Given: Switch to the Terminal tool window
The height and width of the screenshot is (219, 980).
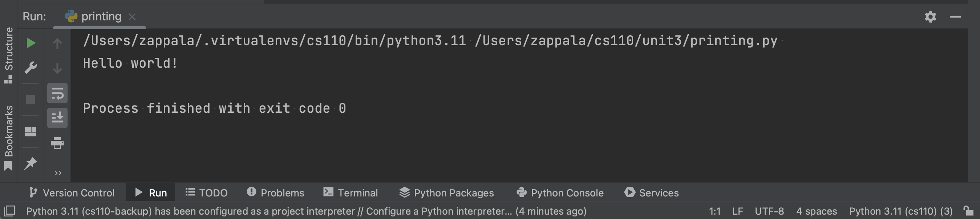Looking at the screenshot, I should (x=351, y=193).
